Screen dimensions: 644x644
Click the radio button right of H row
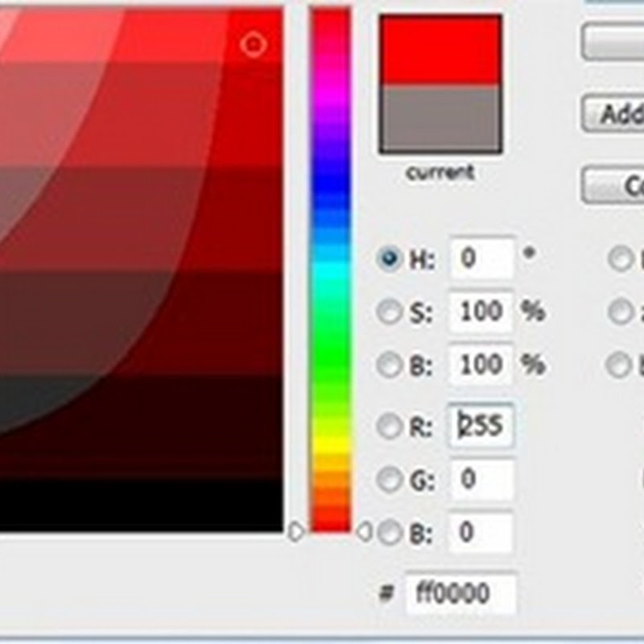tap(620, 259)
